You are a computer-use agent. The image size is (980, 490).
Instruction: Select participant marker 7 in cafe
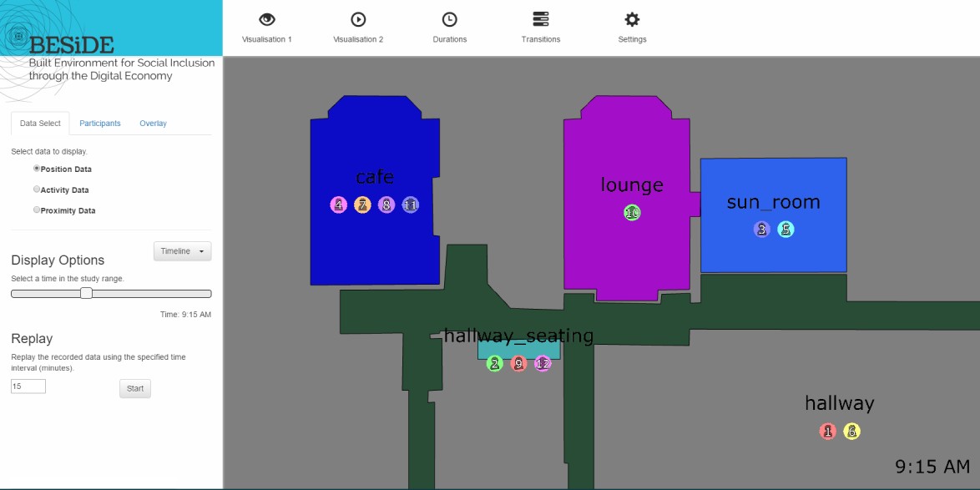pyautogui.click(x=362, y=205)
